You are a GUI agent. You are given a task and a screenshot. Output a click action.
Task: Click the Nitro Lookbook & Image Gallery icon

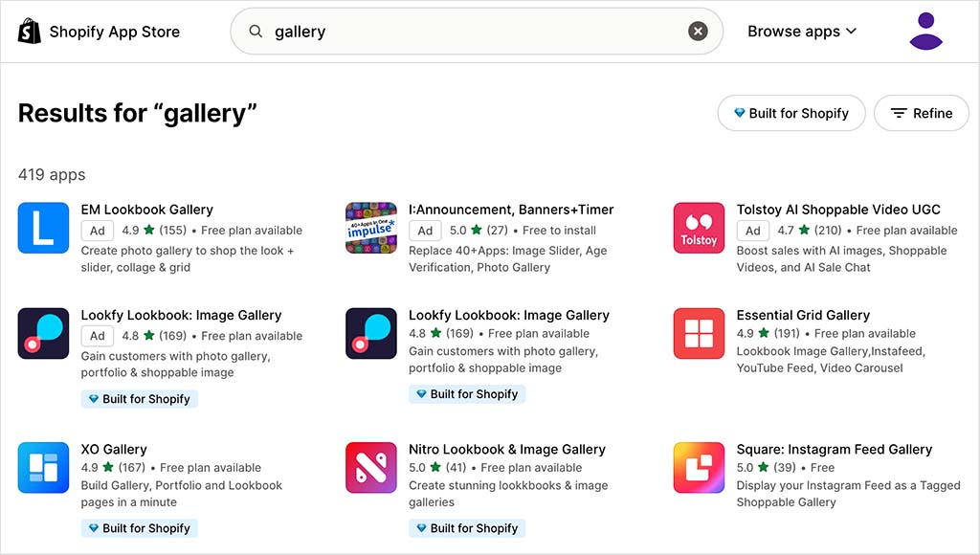(371, 468)
